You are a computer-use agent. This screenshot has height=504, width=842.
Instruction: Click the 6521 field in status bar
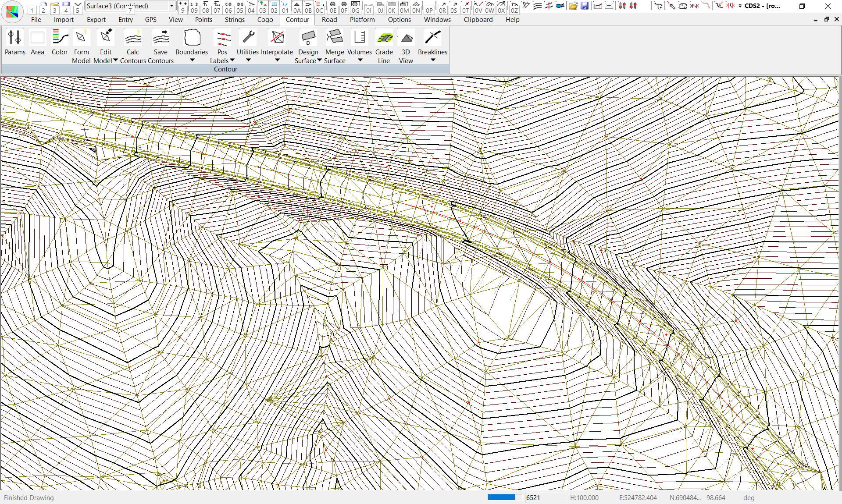click(545, 497)
